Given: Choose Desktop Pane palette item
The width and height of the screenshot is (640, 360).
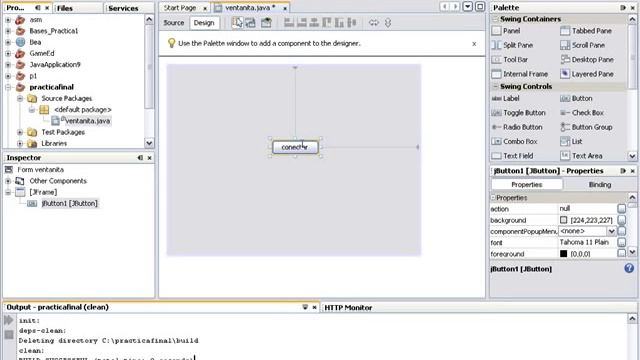Looking at the screenshot, I should point(587,60).
